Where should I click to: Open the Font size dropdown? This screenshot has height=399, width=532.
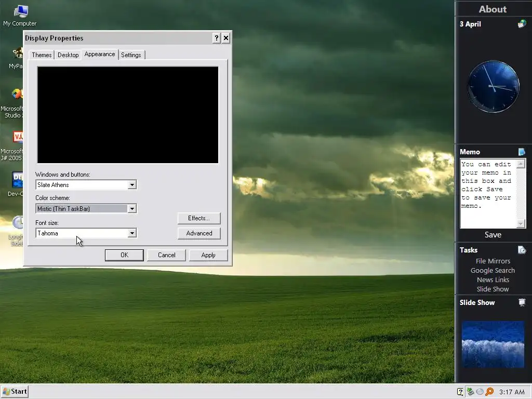[132, 233]
